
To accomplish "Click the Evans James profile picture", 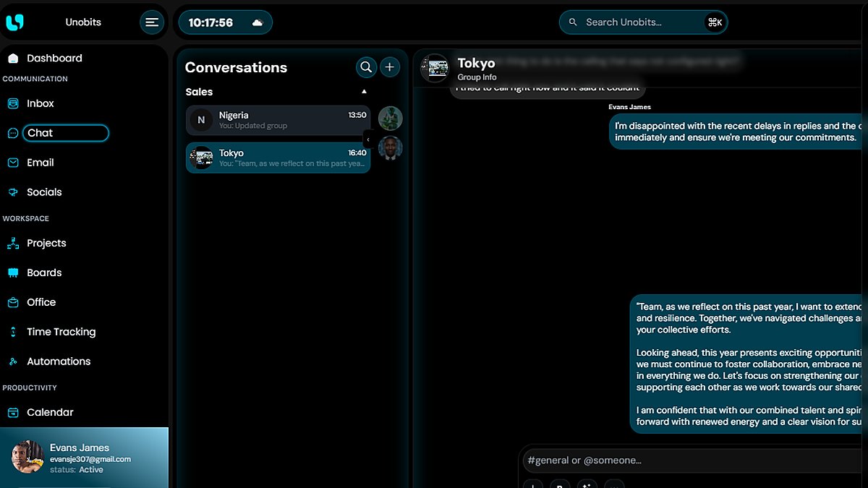I will coord(28,457).
